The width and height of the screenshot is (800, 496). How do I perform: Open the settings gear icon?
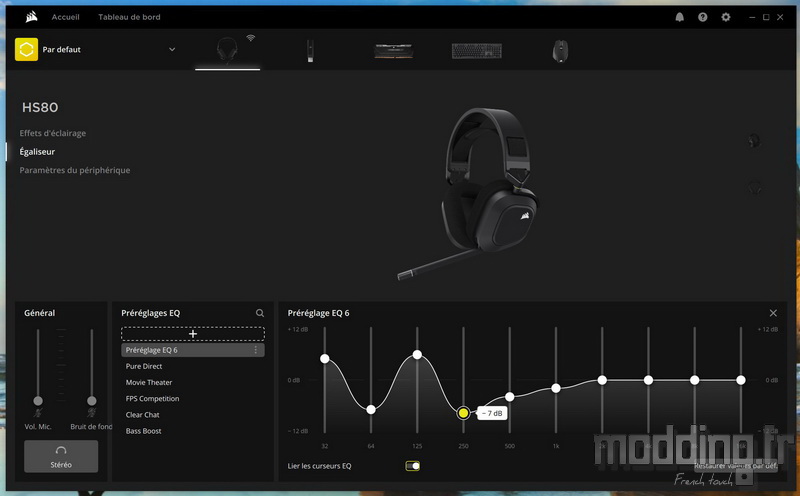(x=726, y=17)
